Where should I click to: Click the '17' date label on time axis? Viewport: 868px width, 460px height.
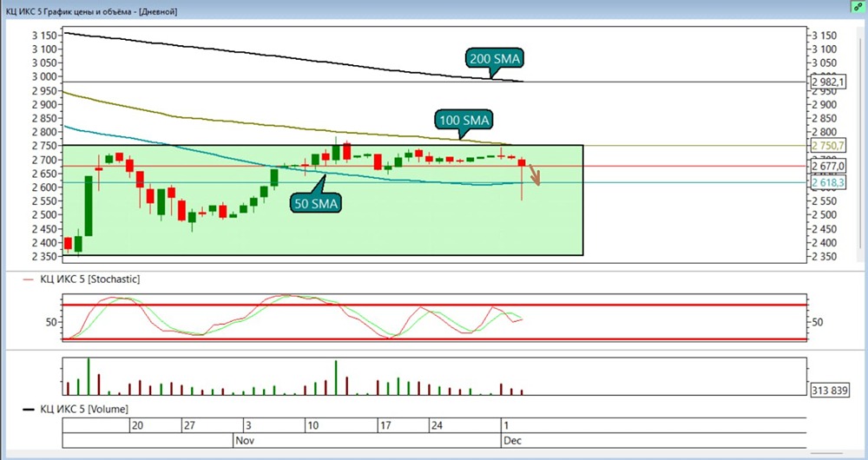[385, 425]
